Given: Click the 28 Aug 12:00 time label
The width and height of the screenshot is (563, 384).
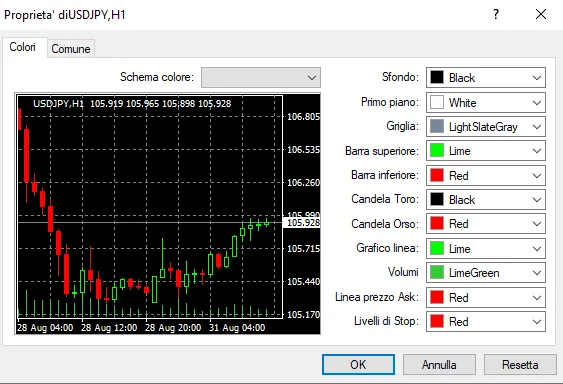Looking at the screenshot, I should click(109, 328).
